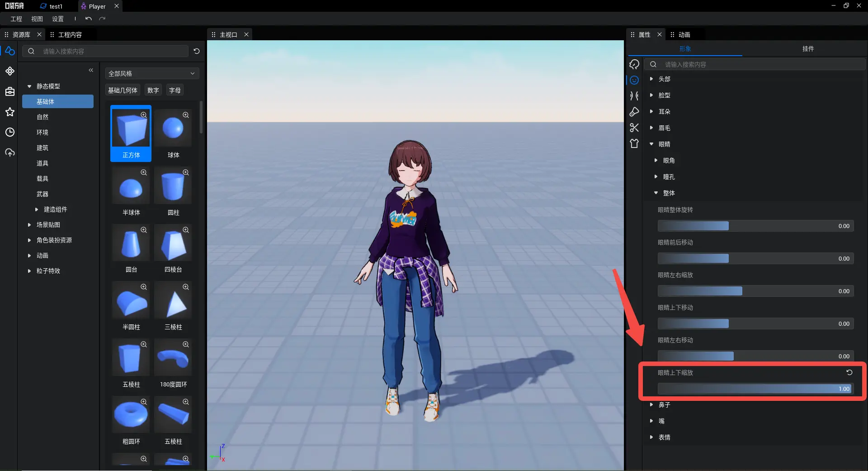Open the 设置 menu
The image size is (868, 471).
[58, 19]
